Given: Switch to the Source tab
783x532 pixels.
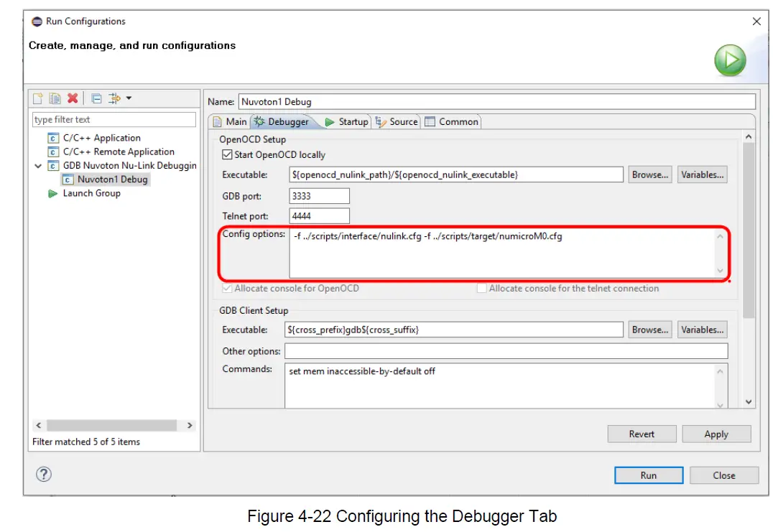Looking at the screenshot, I should pyautogui.click(x=397, y=122).
